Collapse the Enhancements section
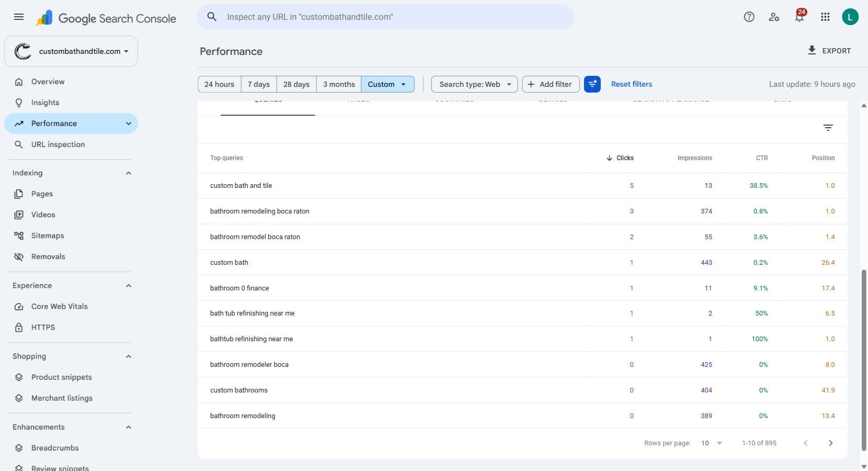Screen dimensions: 868x471 pos(129,427)
